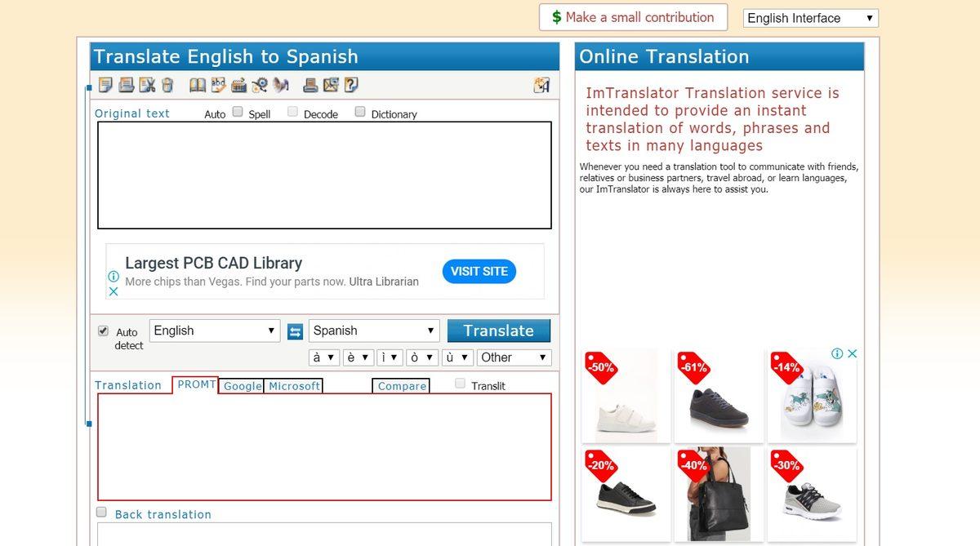980x546 pixels.
Task: Click inside the Original text input box
Action: pos(324,175)
